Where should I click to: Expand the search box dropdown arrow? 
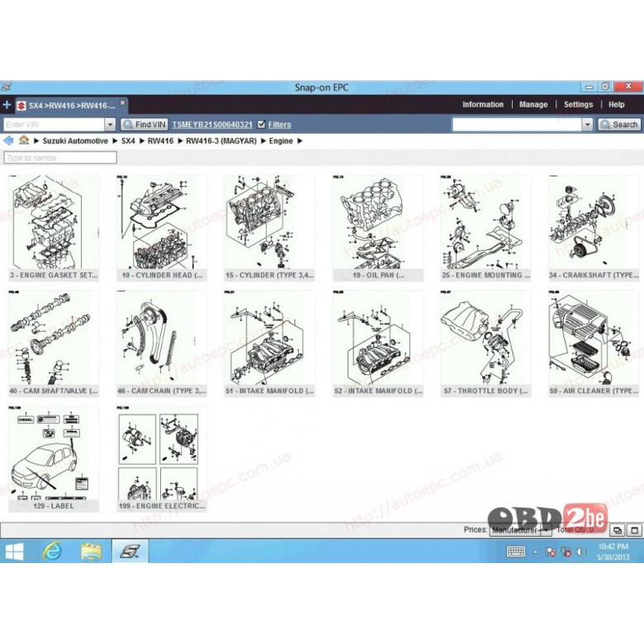pos(587,125)
